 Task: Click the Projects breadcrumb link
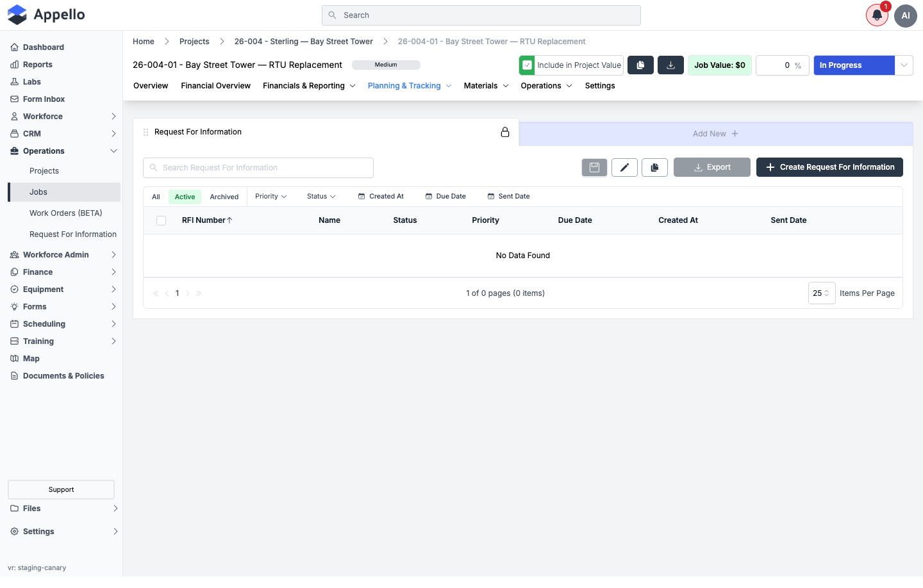tap(194, 42)
